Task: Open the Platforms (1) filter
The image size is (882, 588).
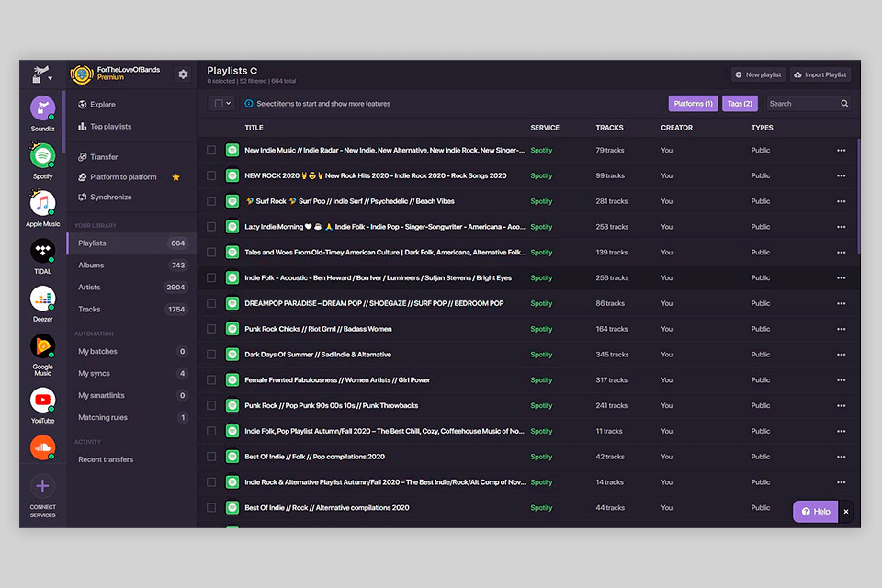Action: [693, 104]
